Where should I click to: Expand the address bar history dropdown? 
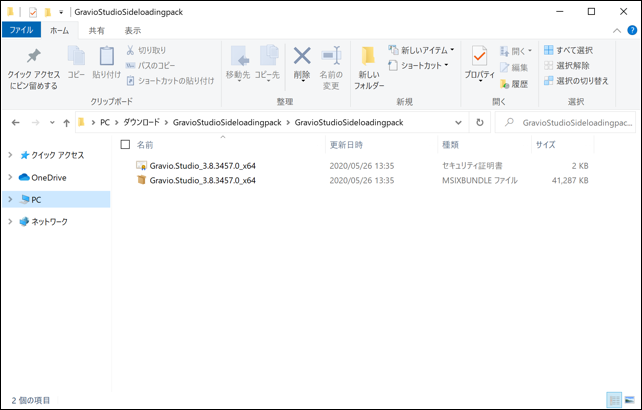[x=458, y=122]
